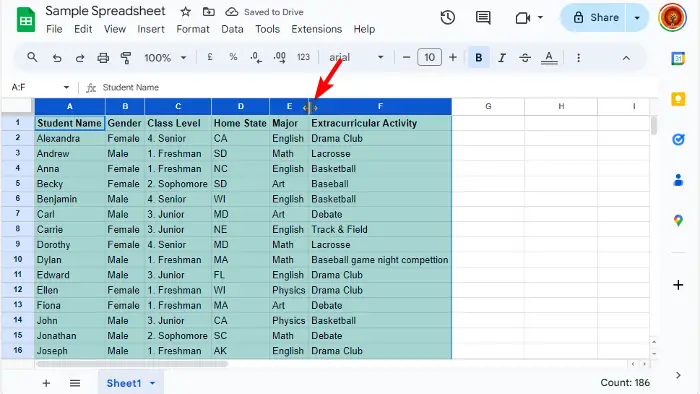Image resolution: width=700 pixels, height=394 pixels.
Task: Open the File menu
Action: click(54, 29)
